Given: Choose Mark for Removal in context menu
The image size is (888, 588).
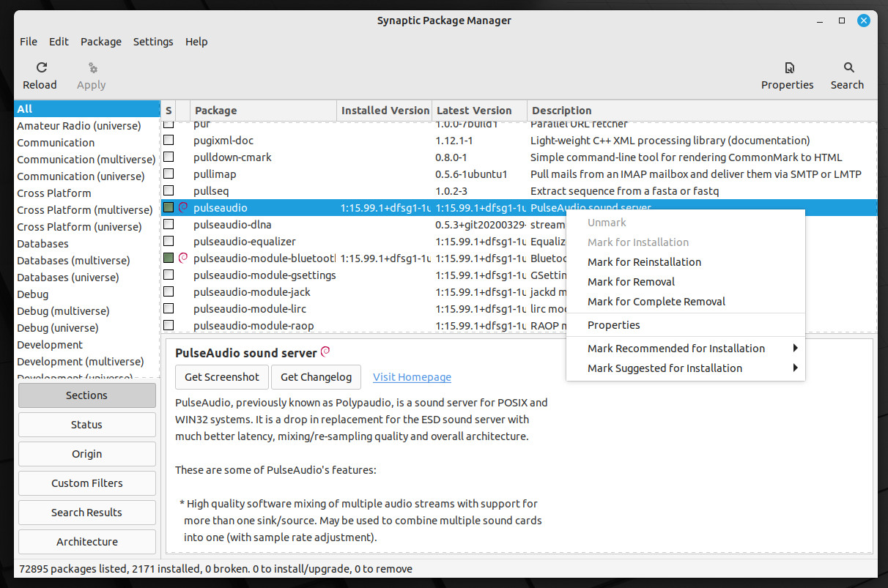Looking at the screenshot, I should 686,282.
